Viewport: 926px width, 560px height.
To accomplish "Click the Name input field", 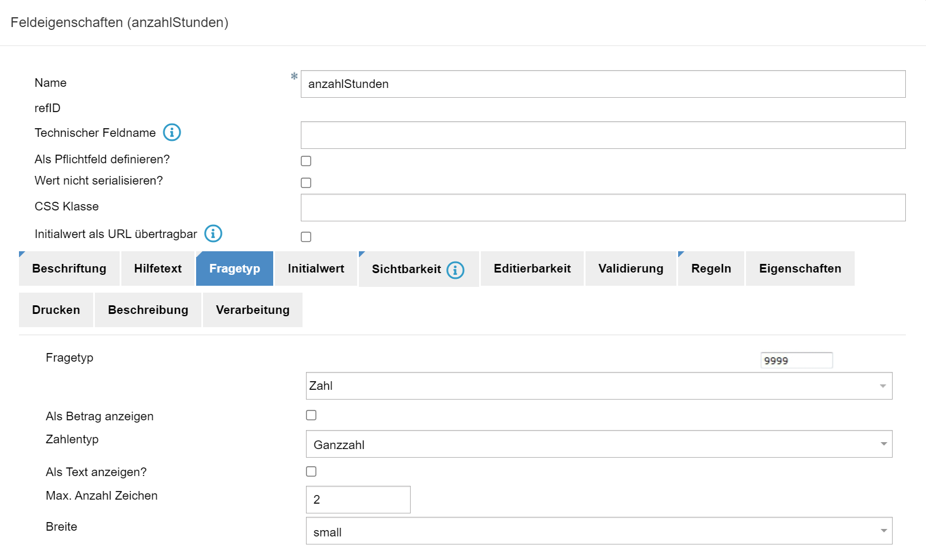I will point(602,84).
